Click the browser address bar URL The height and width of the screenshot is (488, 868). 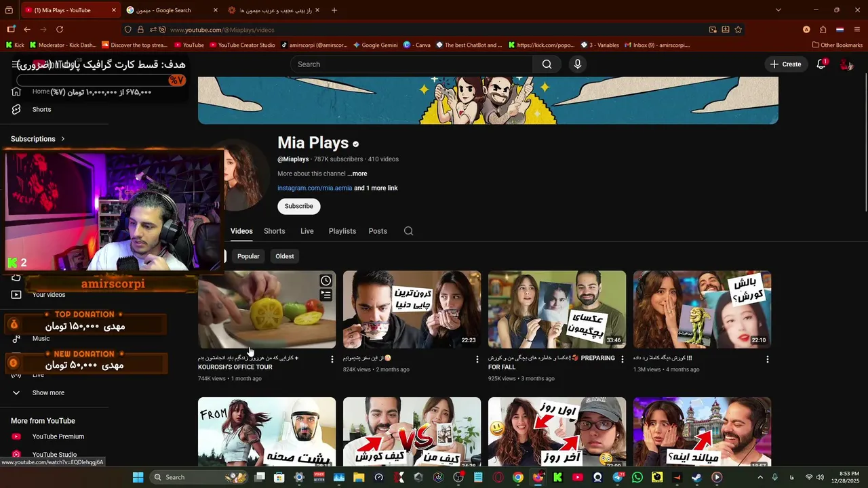coord(222,30)
